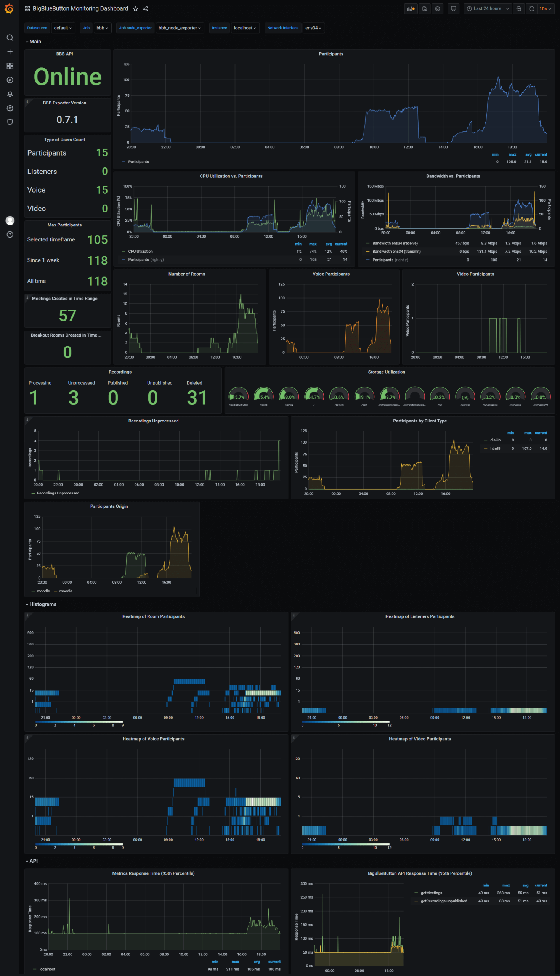Click the Online BBB API status value

68,77
